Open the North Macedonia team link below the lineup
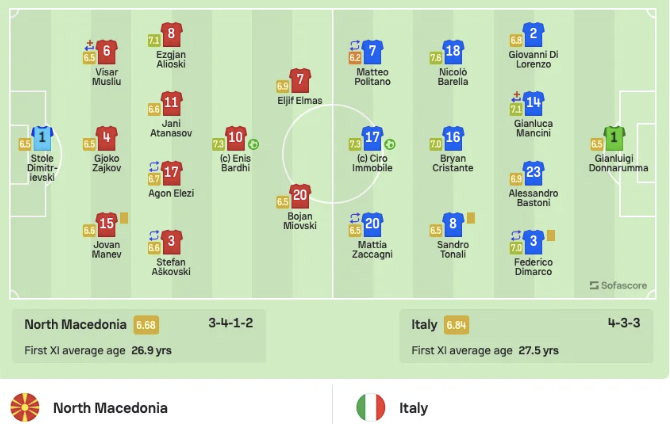This screenshot has width=670, height=428. click(110, 408)
